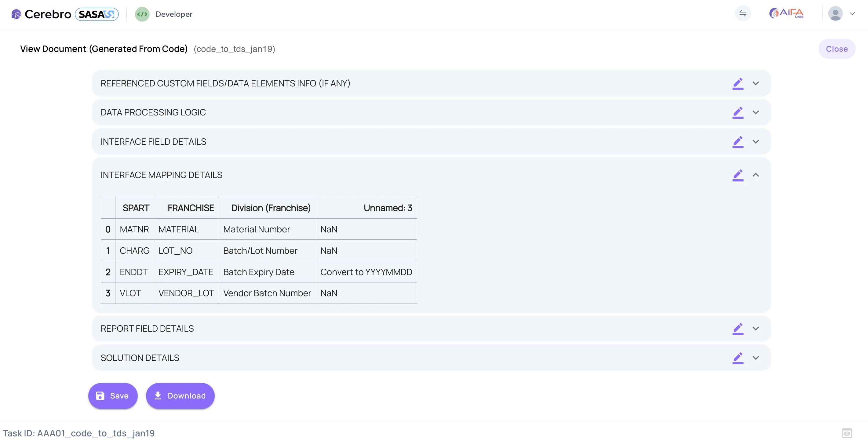Expand the Interface Field Details section
Image resolution: width=868 pixels, height=444 pixels.
pos(756,142)
